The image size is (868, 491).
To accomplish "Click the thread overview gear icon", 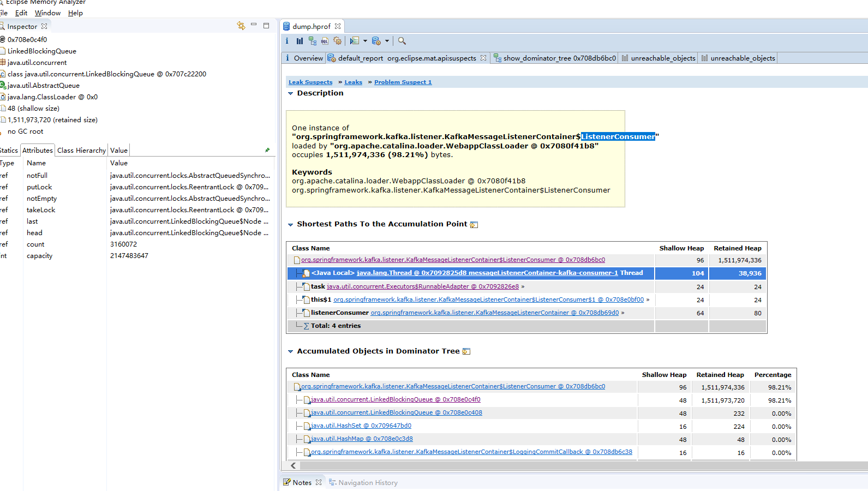I will point(338,41).
